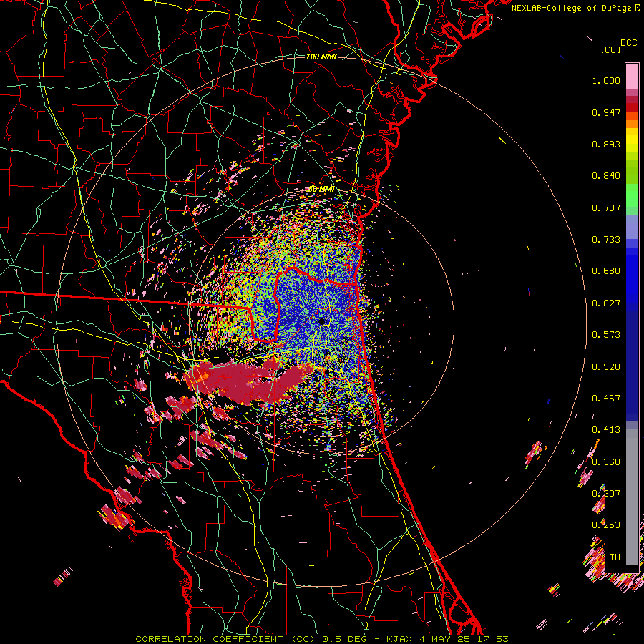Click the 0.893 scale value
This screenshot has height=644, width=644.
click(606, 144)
